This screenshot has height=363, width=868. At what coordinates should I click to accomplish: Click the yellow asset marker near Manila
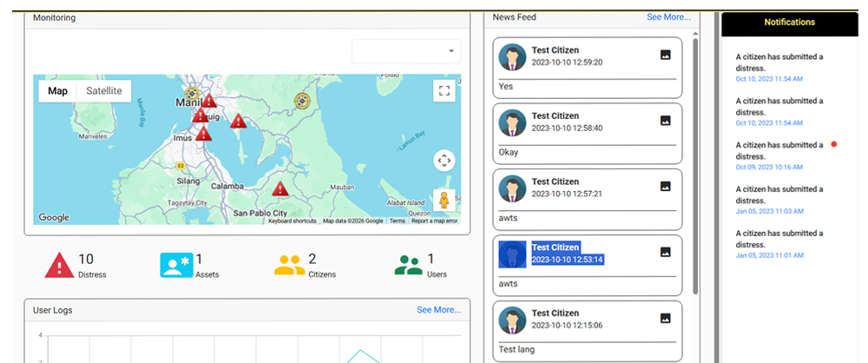[x=192, y=94]
